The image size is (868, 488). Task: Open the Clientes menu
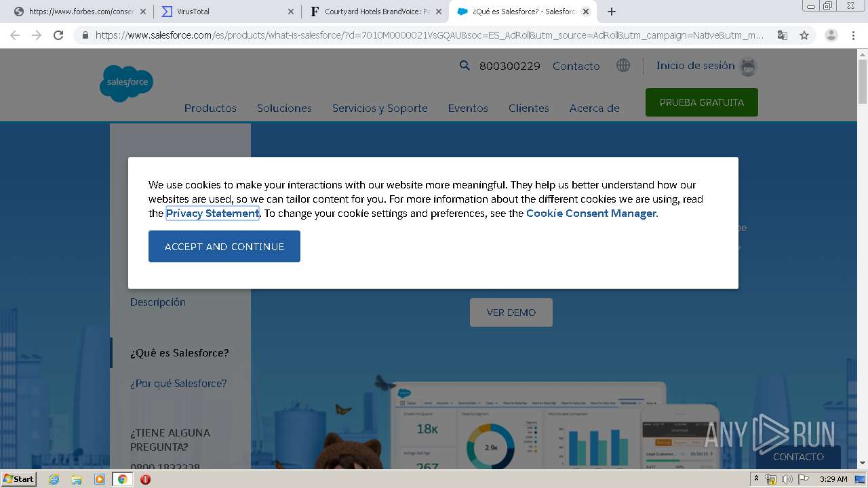click(x=529, y=108)
